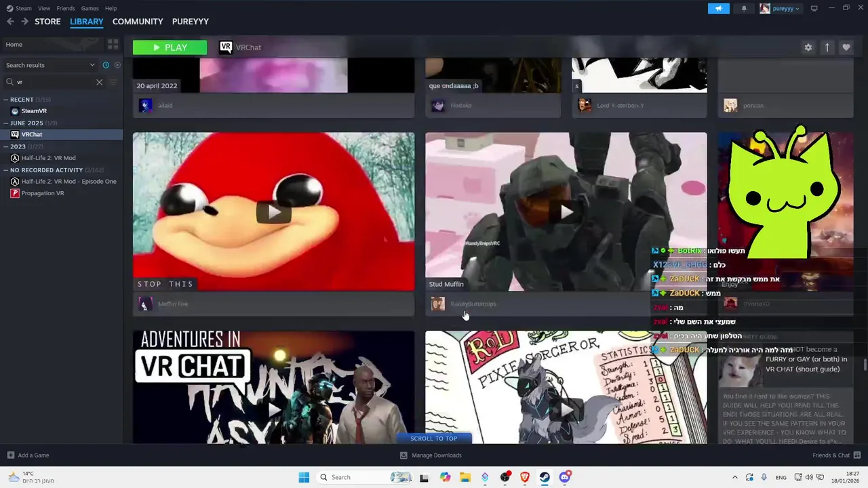Viewport: 868px width, 488px height.
Task: Open the Adventures in VR Chat video thumbnail
Action: pyautogui.click(x=273, y=387)
